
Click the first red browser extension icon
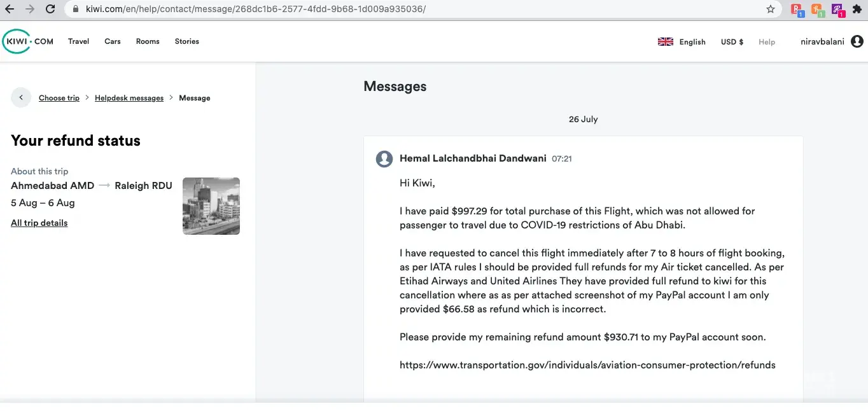pyautogui.click(x=797, y=10)
